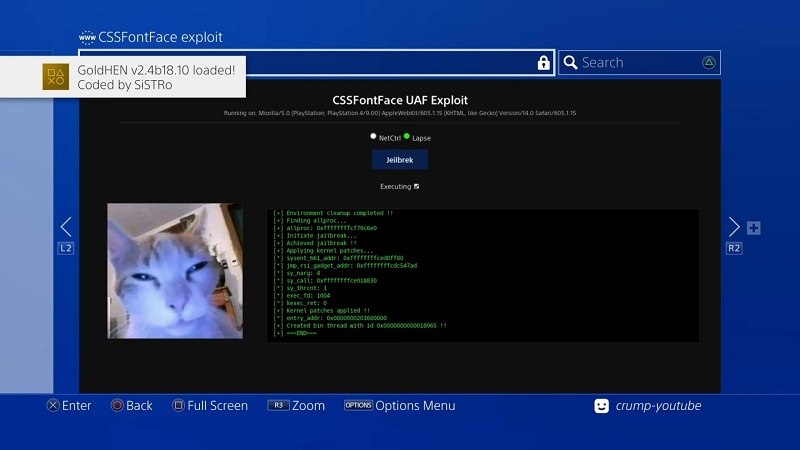Click the 'Achieved jailbreak !!' log line
This screenshot has width=800, height=450.
[315, 243]
